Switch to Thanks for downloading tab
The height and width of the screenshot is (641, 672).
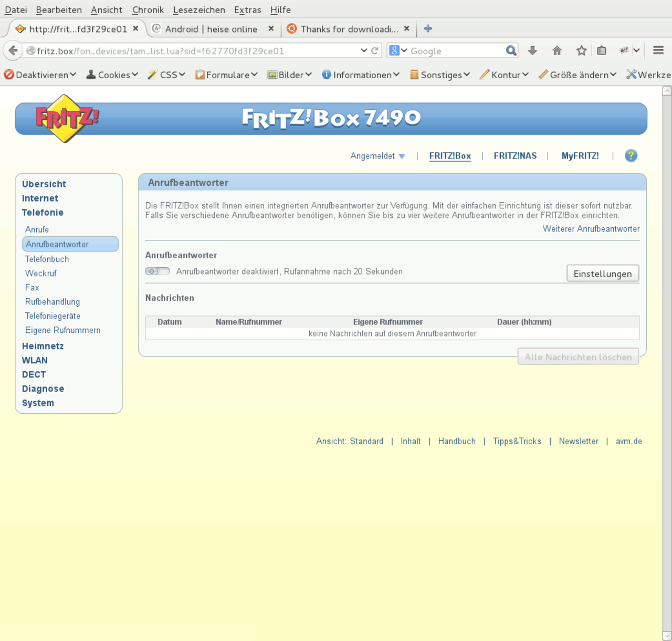(x=348, y=29)
